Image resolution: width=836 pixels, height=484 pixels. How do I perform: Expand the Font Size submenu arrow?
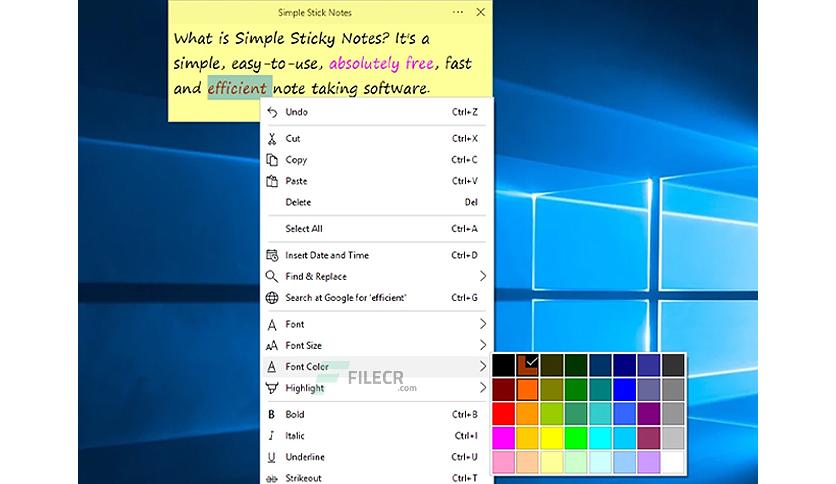click(x=483, y=345)
